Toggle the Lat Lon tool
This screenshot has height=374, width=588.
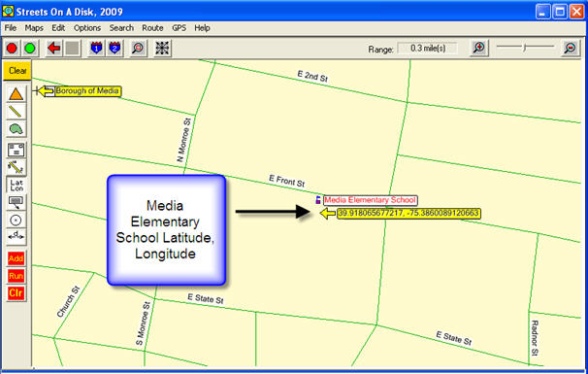point(16,186)
